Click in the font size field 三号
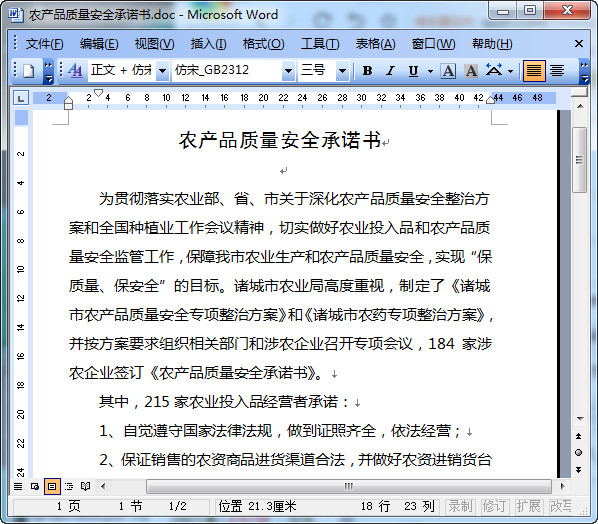 pyautogui.click(x=317, y=71)
